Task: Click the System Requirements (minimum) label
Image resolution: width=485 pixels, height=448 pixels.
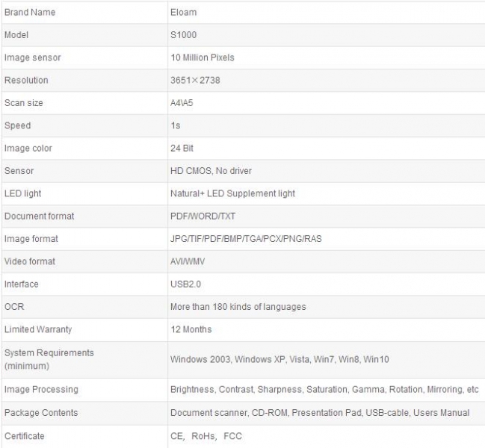Action: pos(49,359)
